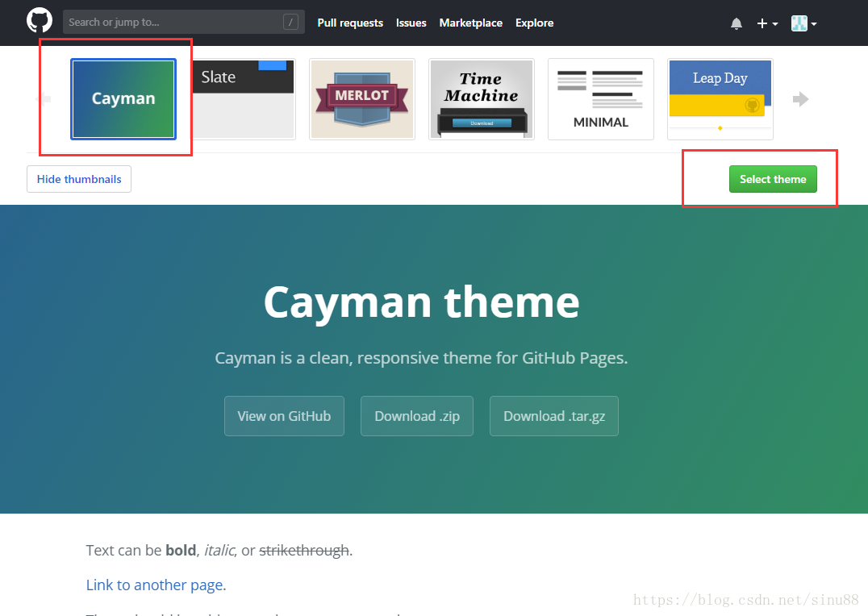This screenshot has height=616, width=868.
Task: Click the next themes right arrow
Action: [800, 99]
